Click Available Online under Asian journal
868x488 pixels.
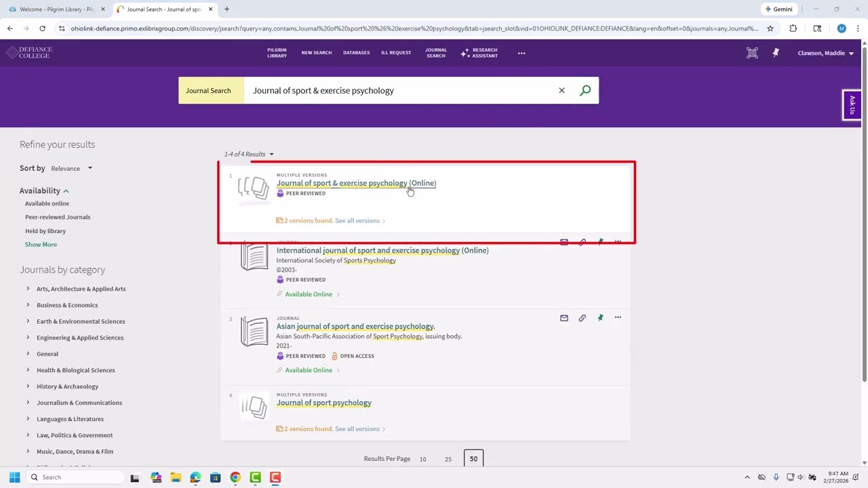[309, 370]
